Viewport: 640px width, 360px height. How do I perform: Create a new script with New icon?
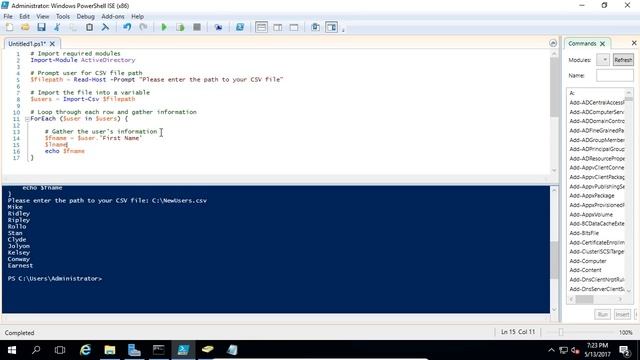point(9,27)
